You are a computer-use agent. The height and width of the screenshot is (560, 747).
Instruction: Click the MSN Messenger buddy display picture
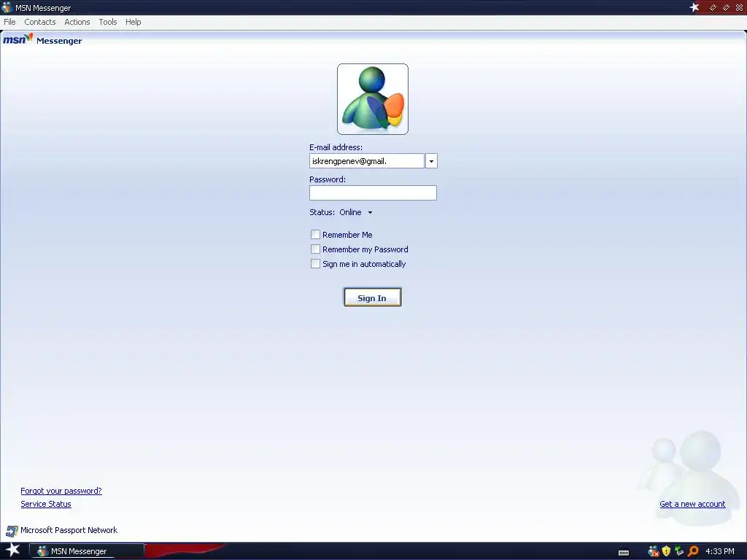373,99
